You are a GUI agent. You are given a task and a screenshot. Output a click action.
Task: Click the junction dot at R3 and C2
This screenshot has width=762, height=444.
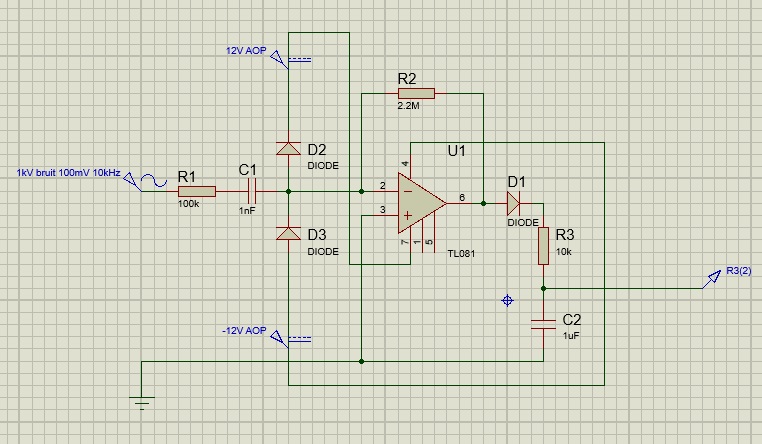click(x=543, y=289)
